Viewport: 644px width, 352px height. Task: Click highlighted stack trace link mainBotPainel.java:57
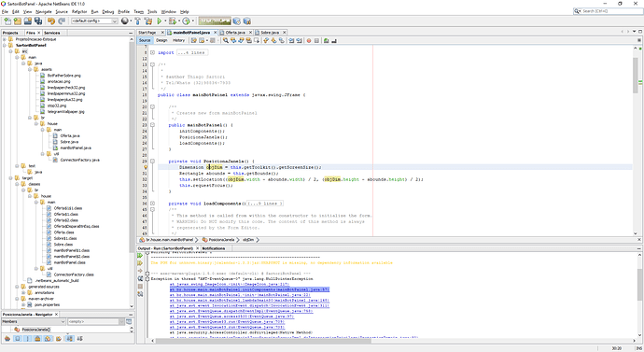(249, 289)
